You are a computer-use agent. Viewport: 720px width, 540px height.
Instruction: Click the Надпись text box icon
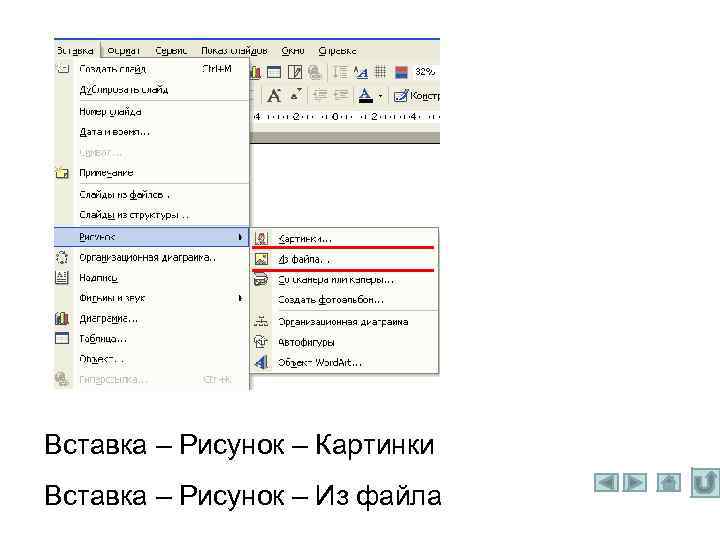click(62, 277)
